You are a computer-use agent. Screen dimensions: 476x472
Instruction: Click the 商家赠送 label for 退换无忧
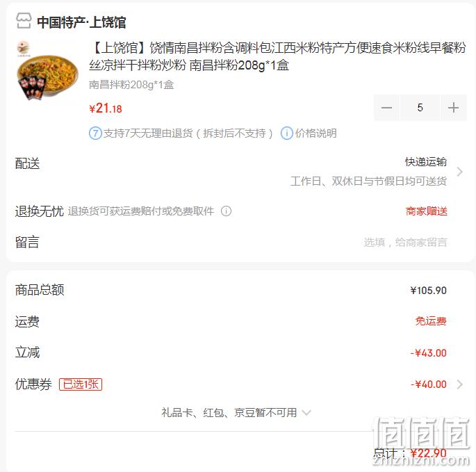click(x=427, y=211)
